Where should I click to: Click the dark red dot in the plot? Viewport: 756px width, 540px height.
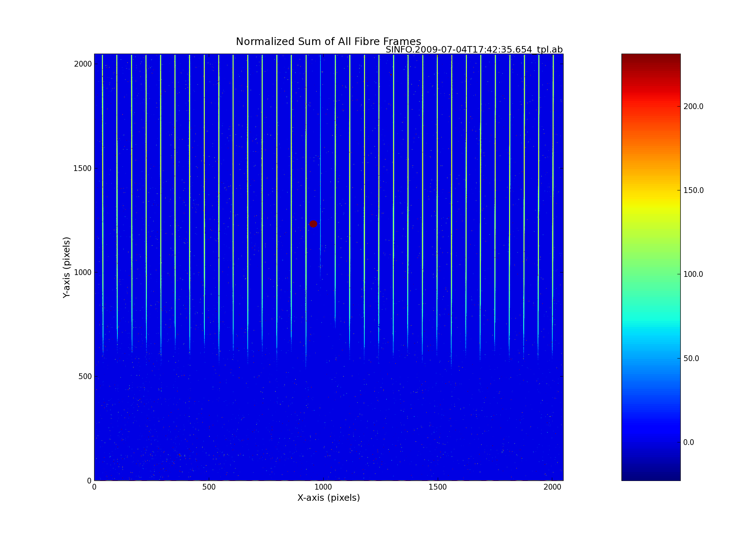pos(313,224)
